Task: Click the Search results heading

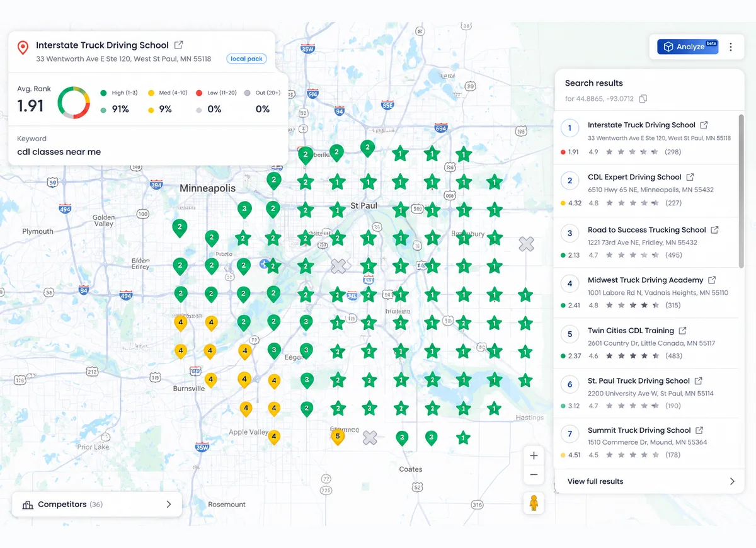Action: [593, 83]
